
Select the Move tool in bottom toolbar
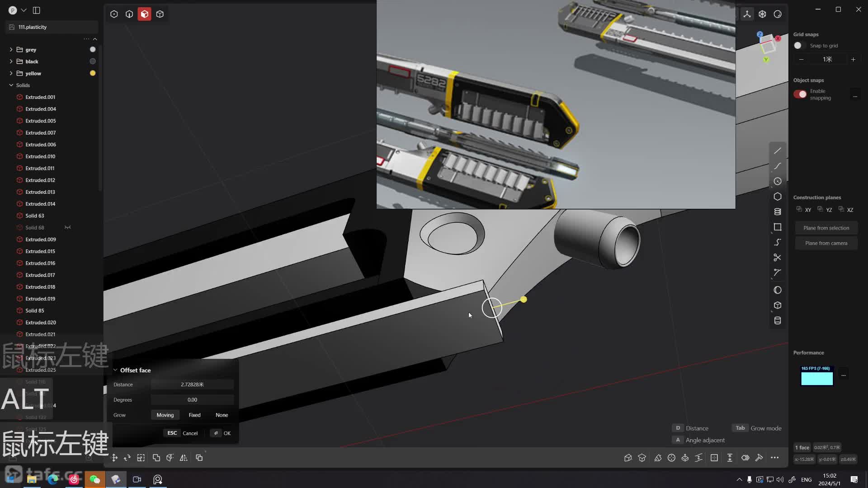[115, 458]
